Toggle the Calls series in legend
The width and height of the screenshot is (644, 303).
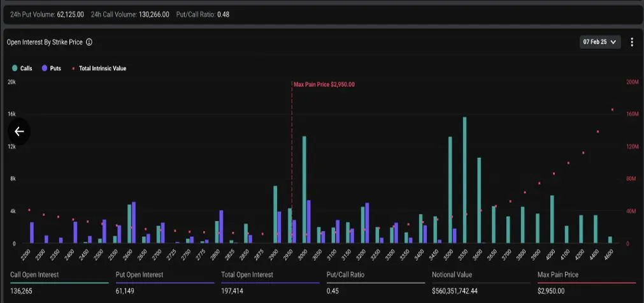tap(22, 68)
